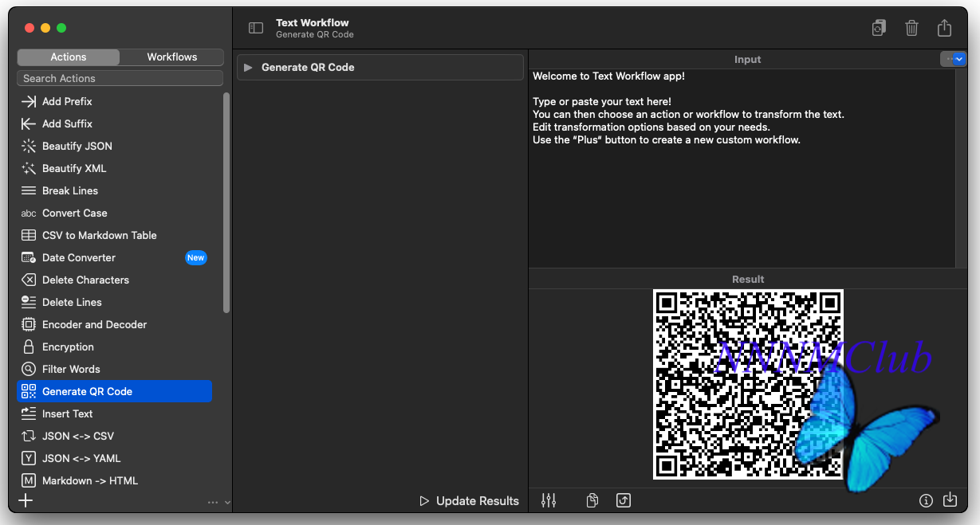This screenshot has width=980, height=525.
Task: Click the Beautify XML wand icon
Action: pos(29,168)
